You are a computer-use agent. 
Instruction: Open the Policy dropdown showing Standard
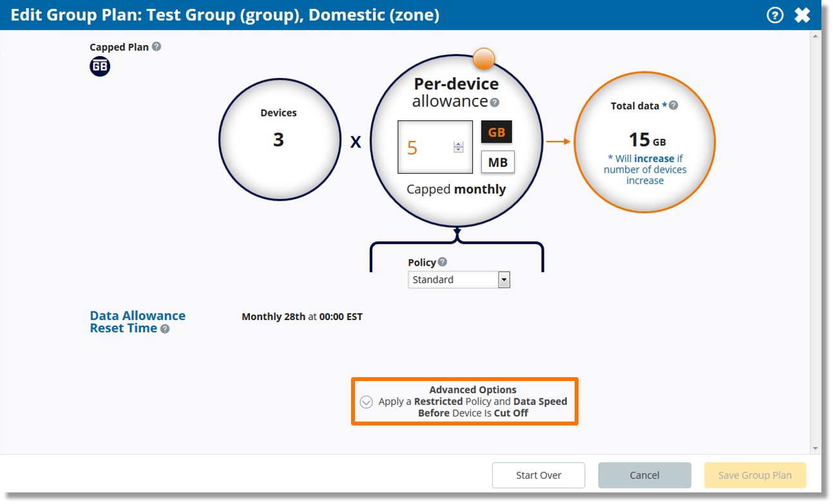click(459, 279)
